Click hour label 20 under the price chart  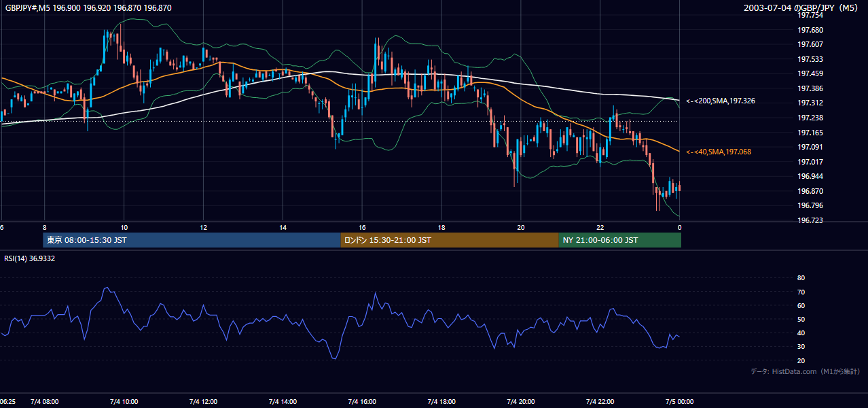pyautogui.click(x=521, y=227)
